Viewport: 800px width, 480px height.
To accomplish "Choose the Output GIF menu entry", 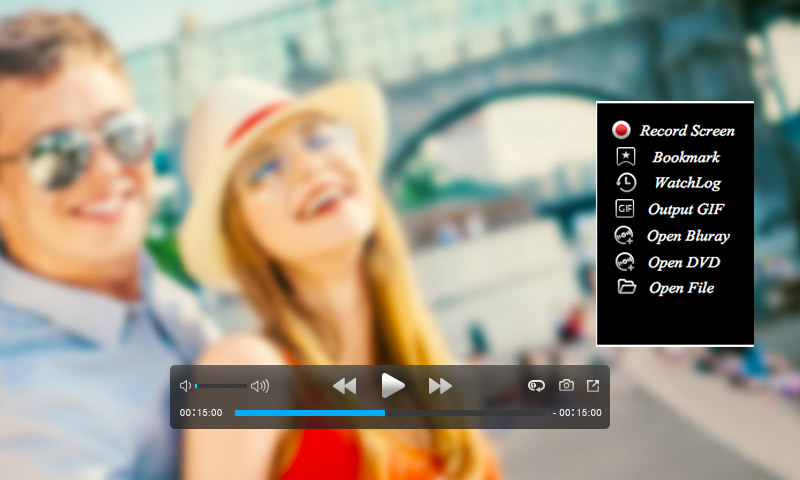I will [x=685, y=209].
